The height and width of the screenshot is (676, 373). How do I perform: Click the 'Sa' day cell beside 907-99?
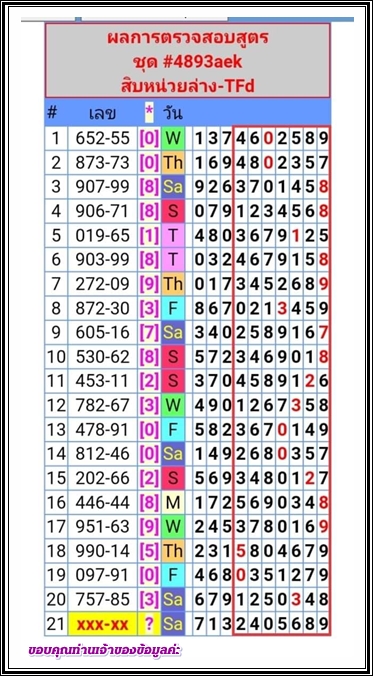click(x=173, y=187)
